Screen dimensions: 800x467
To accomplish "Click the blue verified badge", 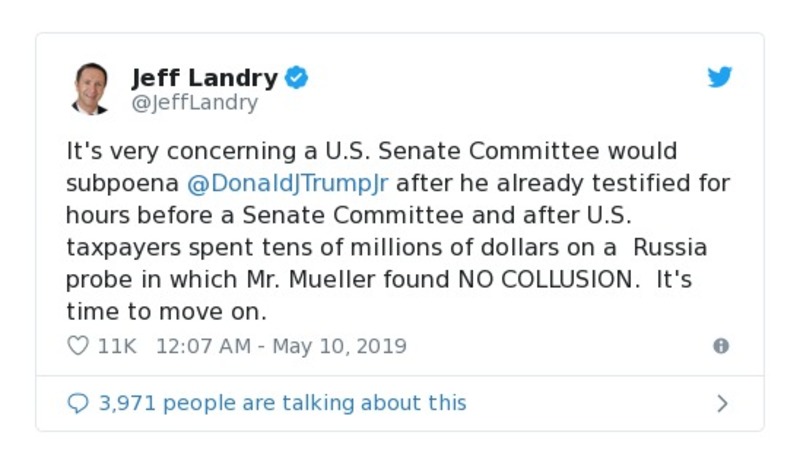I will click(296, 77).
